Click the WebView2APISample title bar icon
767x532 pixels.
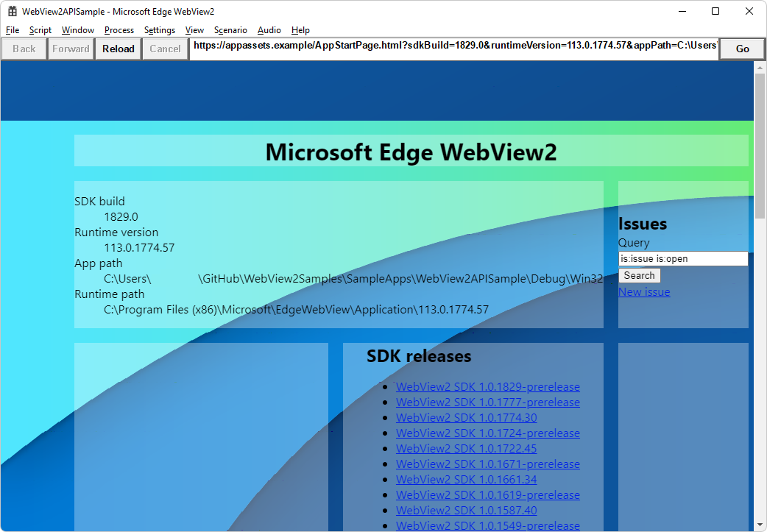[x=12, y=11]
